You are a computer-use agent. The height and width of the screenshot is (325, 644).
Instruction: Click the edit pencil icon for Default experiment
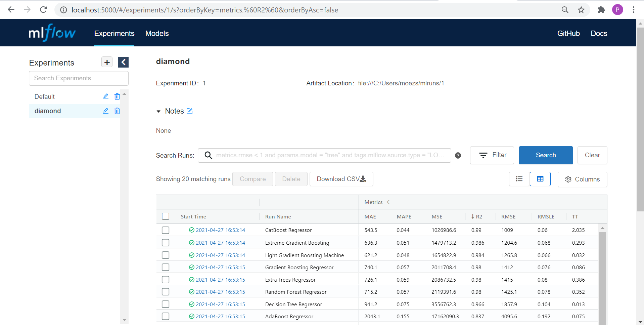tap(105, 96)
